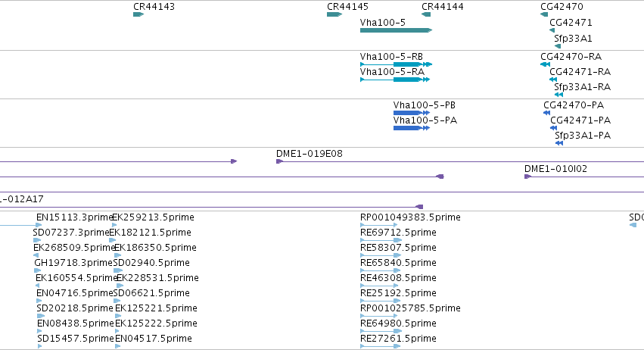Select the Sfp33A1 gene label
The image size is (644, 350).
click(x=573, y=39)
